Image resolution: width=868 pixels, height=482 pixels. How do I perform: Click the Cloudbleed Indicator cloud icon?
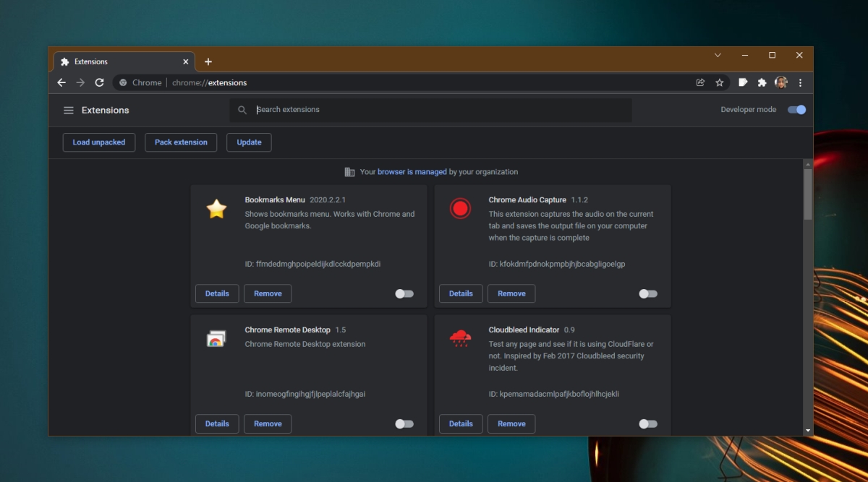click(460, 338)
